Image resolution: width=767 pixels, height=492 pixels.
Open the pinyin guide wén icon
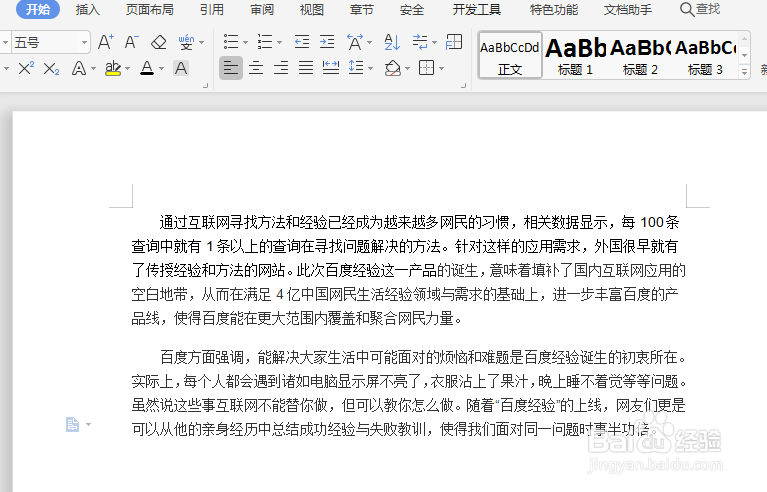click(186, 42)
